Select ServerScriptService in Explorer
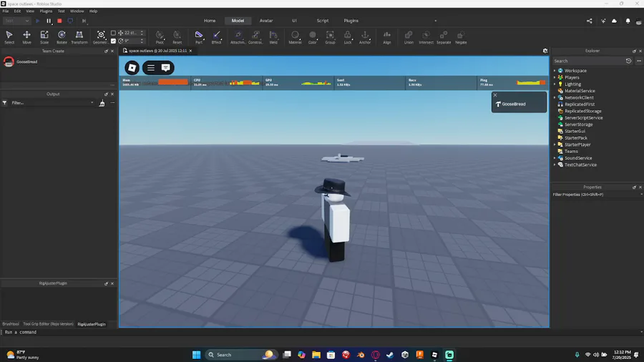 [x=583, y=118]
